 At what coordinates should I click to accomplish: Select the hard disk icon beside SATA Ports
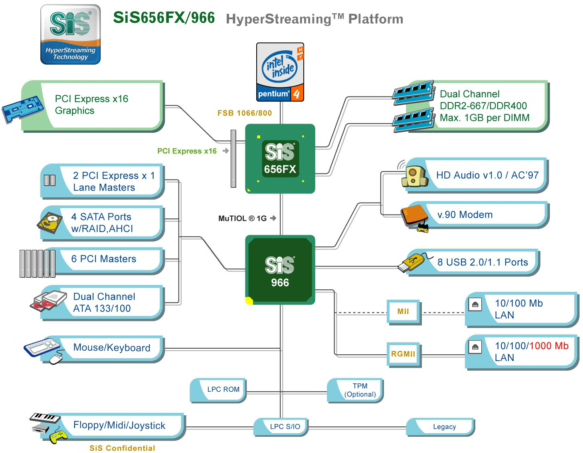[49, 223]
